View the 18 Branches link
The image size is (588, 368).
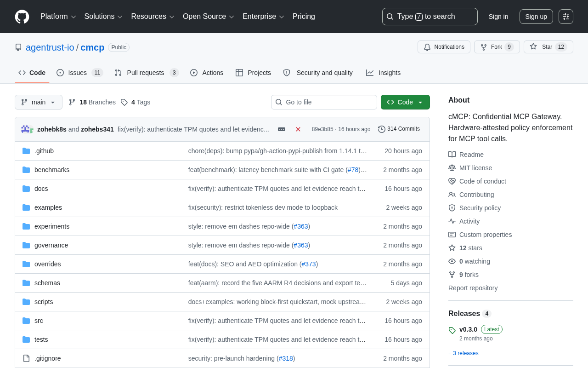pyautogui.click(x=92, y=102)
